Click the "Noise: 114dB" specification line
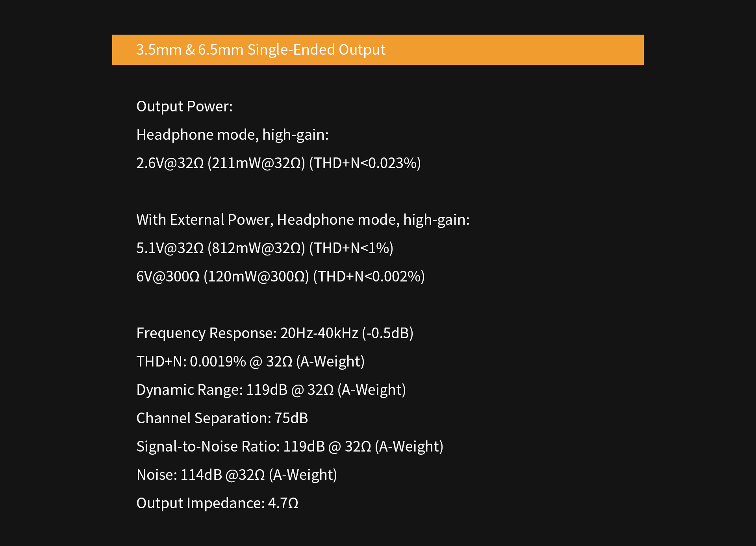The width and height of the screenshot is (756, 546). click(237, 475)
